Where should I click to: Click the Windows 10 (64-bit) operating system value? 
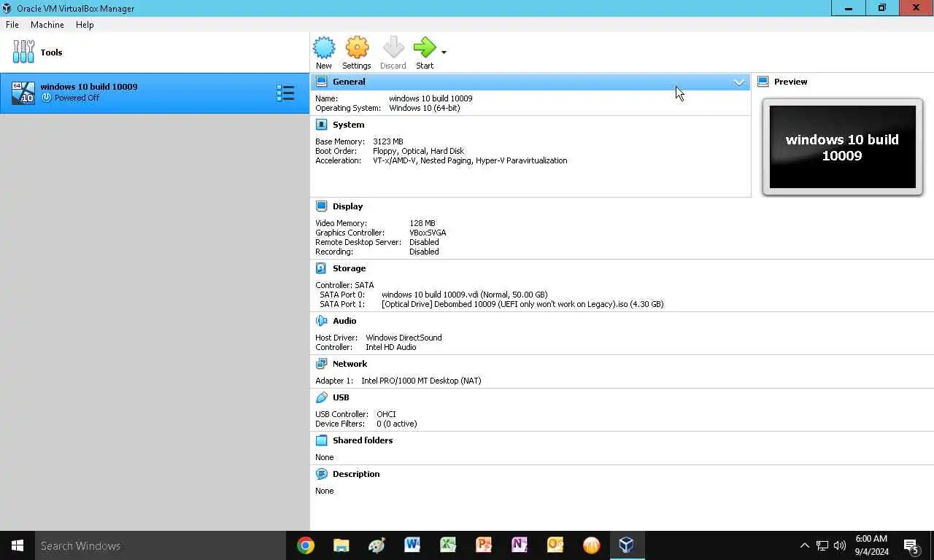tap(424, 108)
